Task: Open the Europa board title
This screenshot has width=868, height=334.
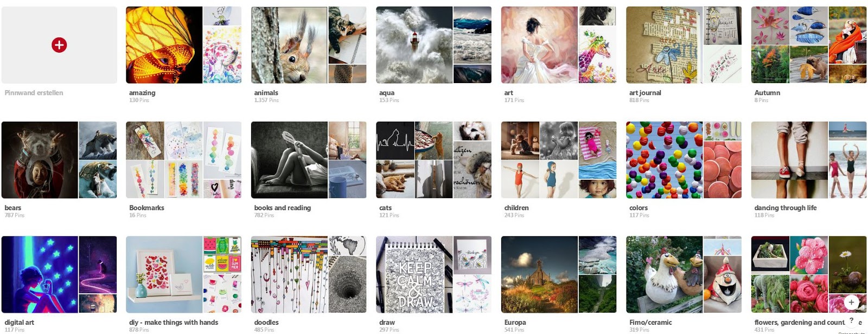Action: click(515, 322)
